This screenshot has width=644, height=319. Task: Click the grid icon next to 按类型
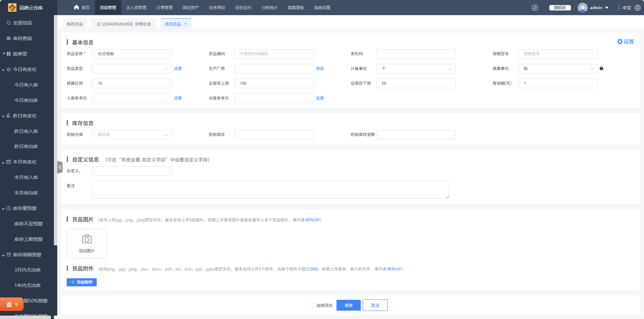[x=9, y=54]
